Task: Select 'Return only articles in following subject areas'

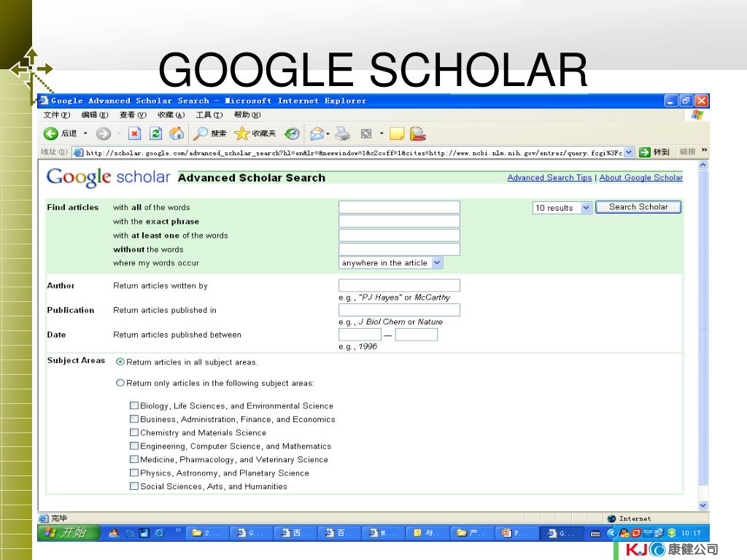Action: pos(120,383)
